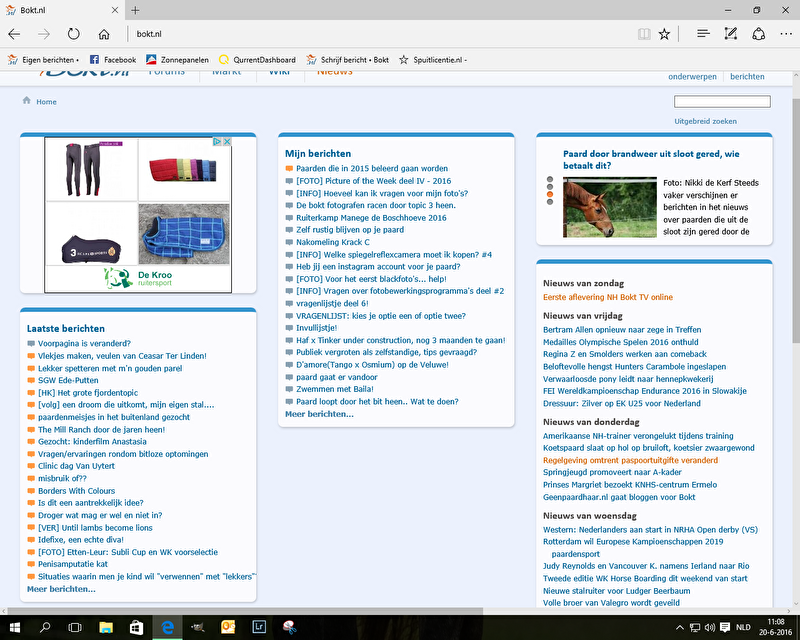Open 'Regelgeving omtrent paspoortuitgifte veranderd' news
The width and height of the screenshot is (800, 640).
click(630, 460)
